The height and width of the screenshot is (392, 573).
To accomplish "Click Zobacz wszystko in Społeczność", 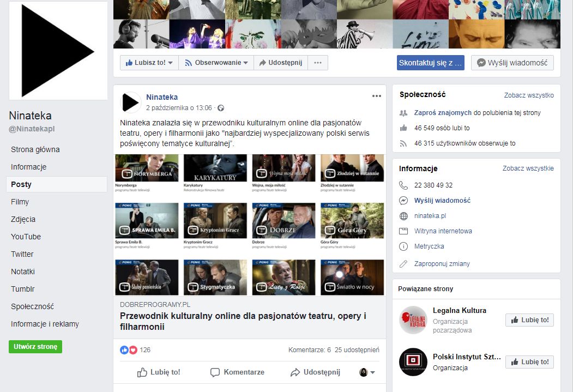I will click(529, 95).
